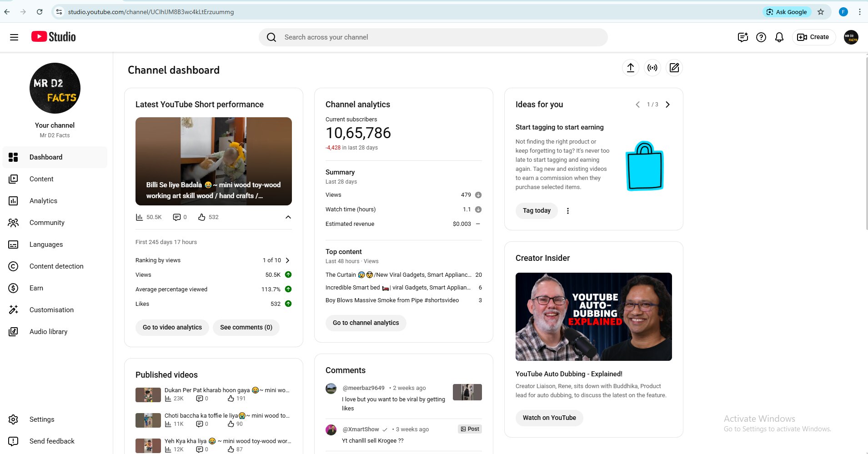Image resolution: width=868 pixels, height=454 pixels.
Task: Bookmark this page with the star icon
Action: coord(820,12)
